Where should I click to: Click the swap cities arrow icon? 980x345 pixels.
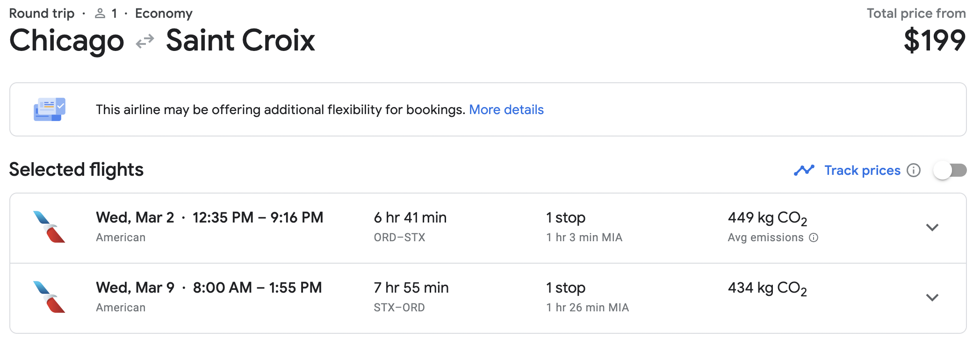[144, 41]
